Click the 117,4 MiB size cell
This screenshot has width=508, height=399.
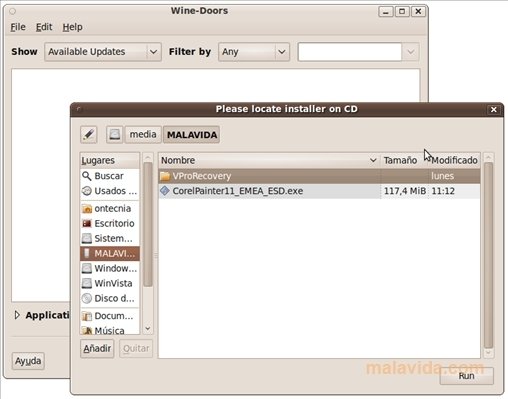point(405,191)
